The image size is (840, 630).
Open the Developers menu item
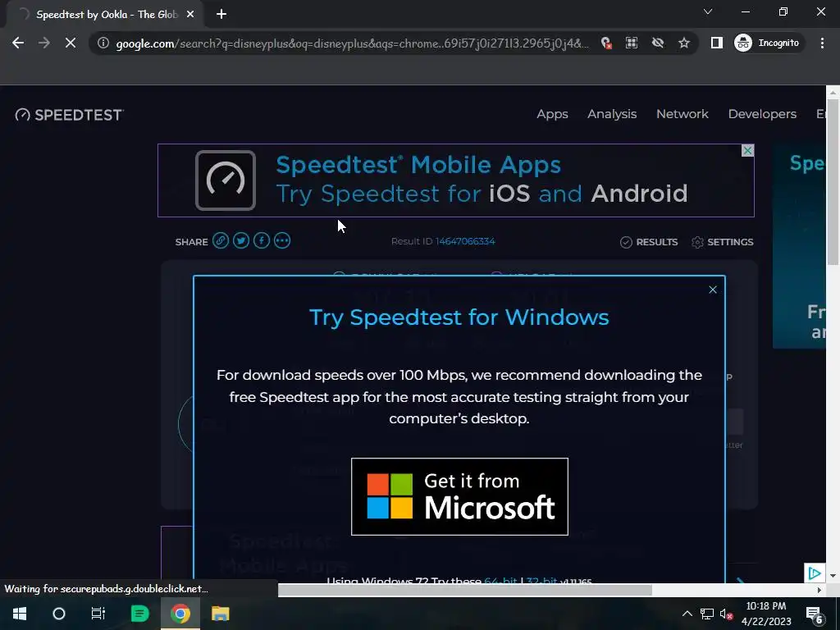point(762,114)
